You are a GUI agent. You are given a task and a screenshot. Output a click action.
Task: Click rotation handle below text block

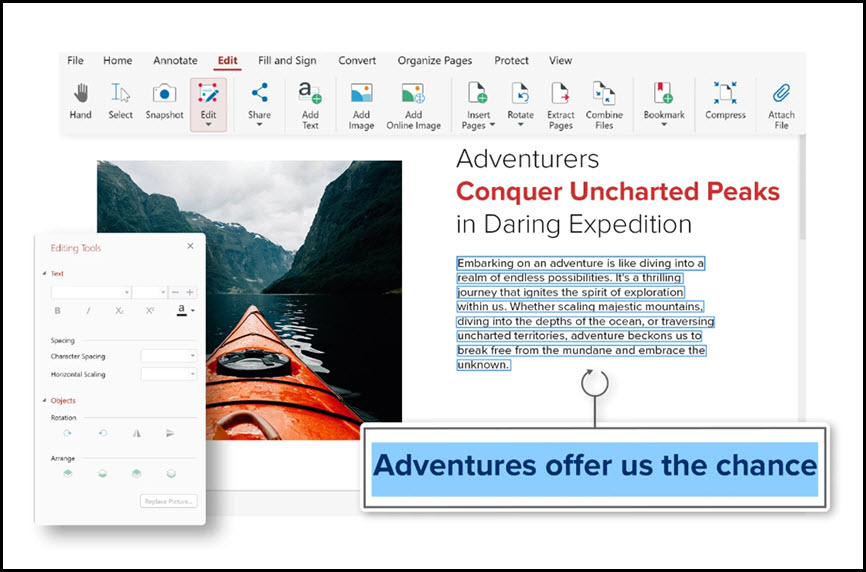[x=594, y=383]
